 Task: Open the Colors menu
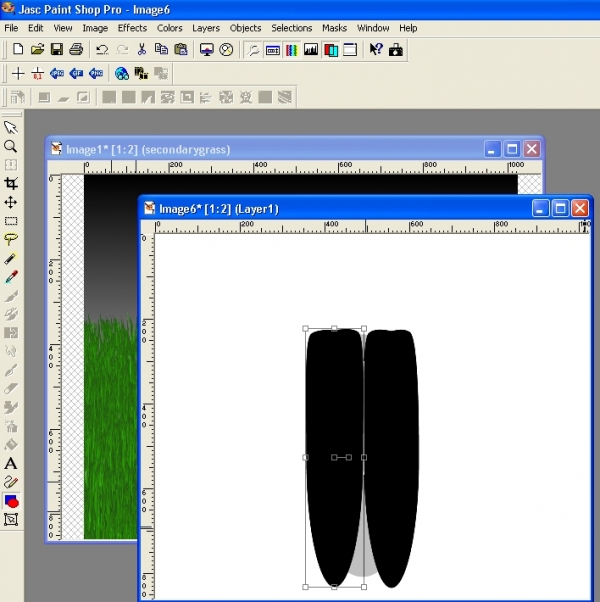(x=169, y=28)
